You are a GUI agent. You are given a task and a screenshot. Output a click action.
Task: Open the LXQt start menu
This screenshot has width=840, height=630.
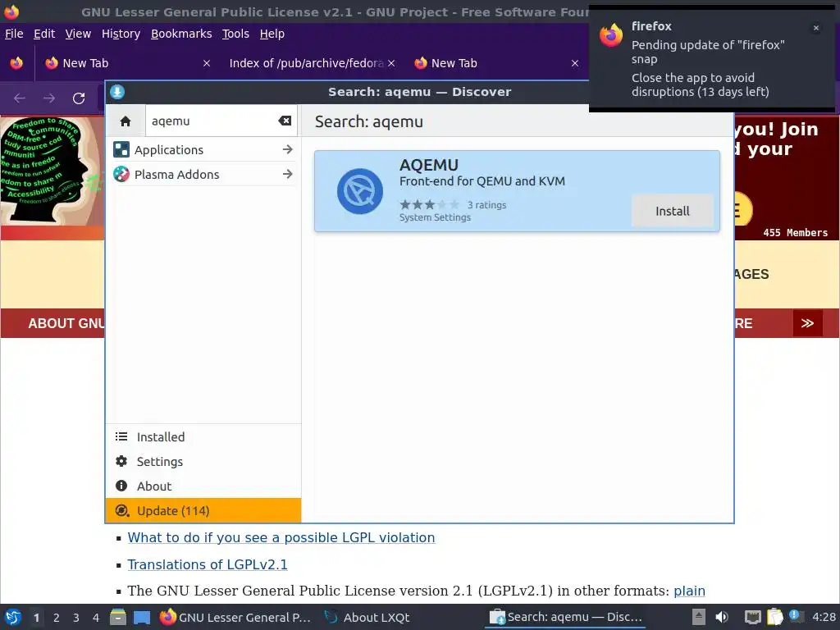pyautogui.click(x=12, y=617)
